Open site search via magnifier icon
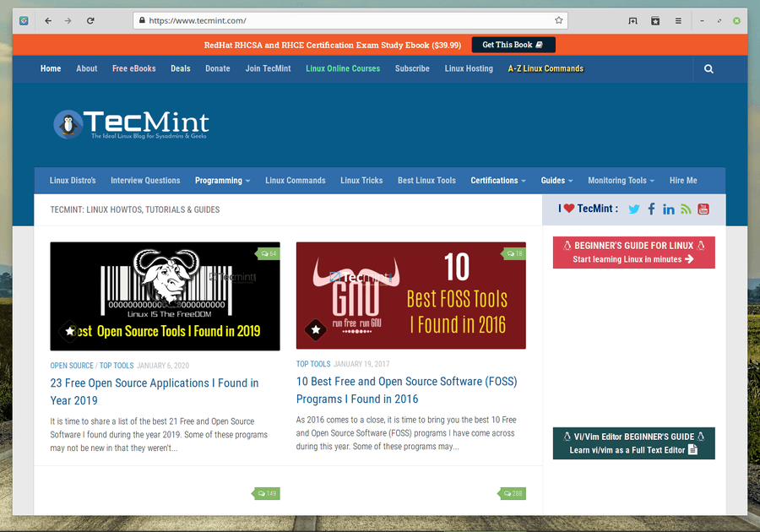 pyautogui.click(x=708, y=68)
